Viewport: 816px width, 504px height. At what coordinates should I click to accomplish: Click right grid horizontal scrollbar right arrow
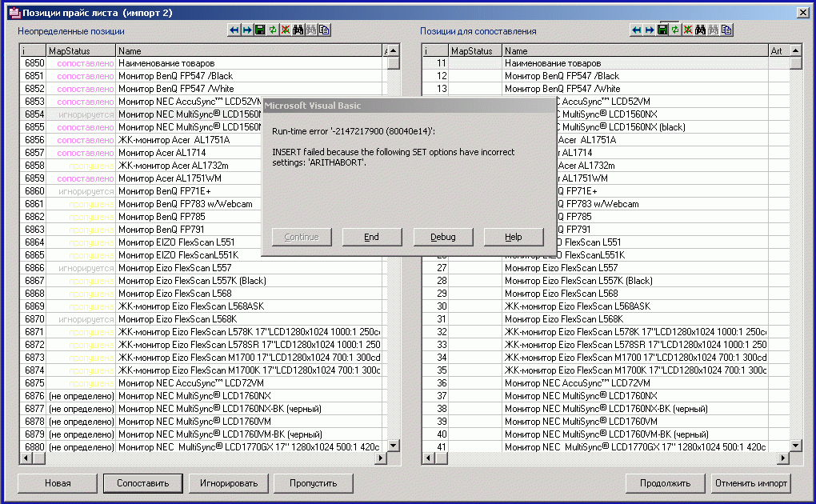[783, 458]
